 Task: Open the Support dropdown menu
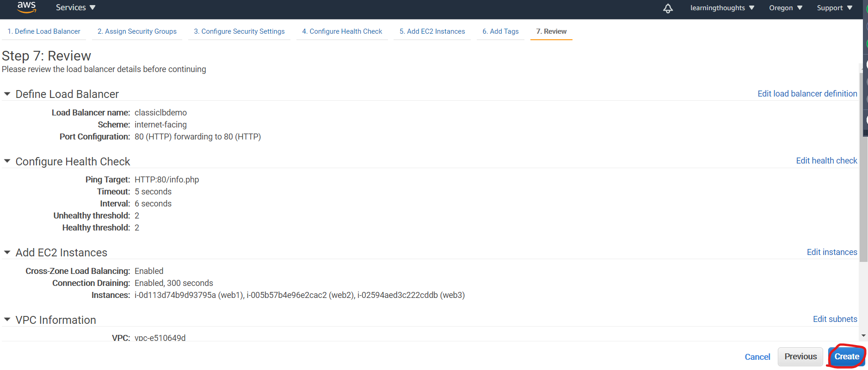tap(834, 8)
